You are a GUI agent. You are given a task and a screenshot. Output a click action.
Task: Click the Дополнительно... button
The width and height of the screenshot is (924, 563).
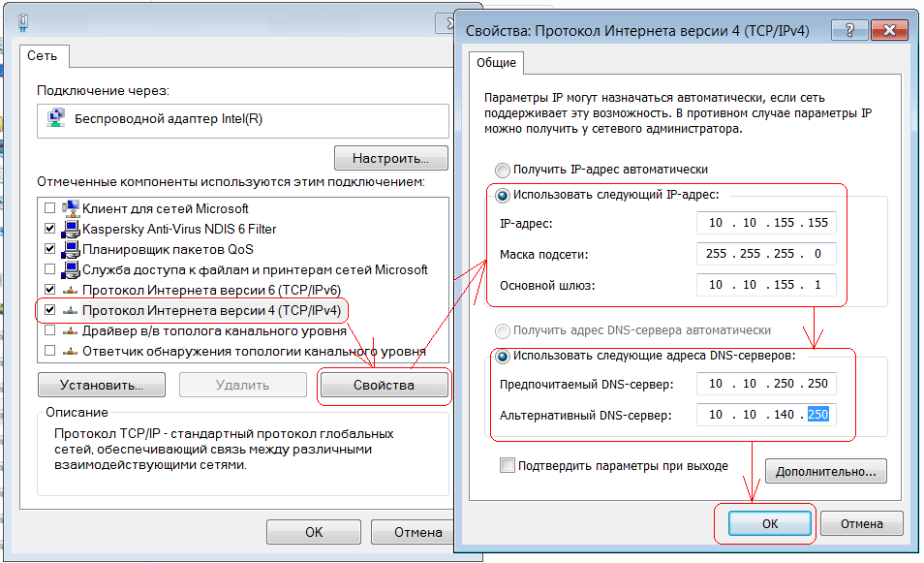coord(825,472)
